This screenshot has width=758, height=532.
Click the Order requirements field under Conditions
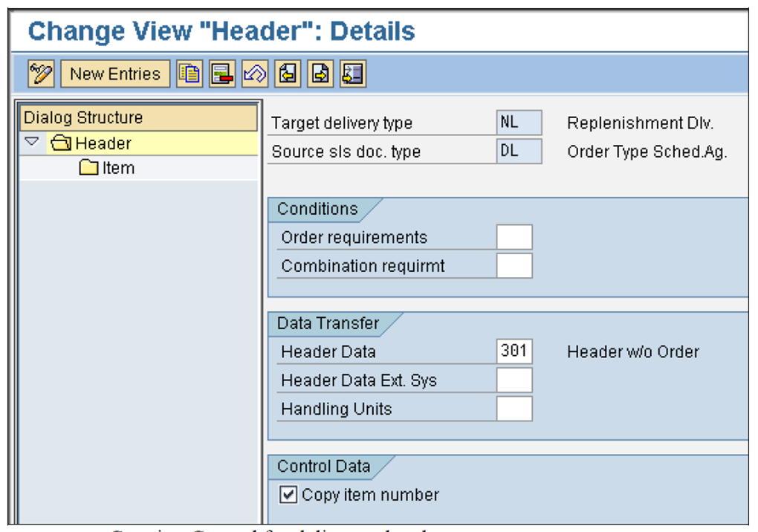pyautogui.click(x=514, y=236)
